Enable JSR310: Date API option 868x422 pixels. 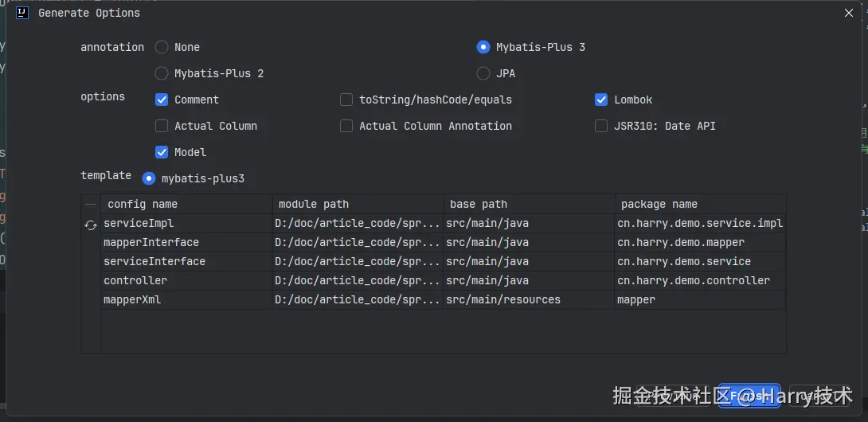click(x=601, y=126)
